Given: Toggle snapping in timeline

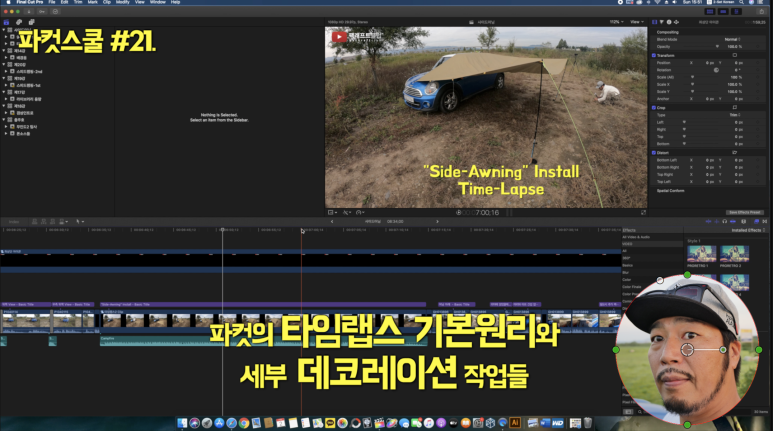Looking at the screenshot, I should (733, 222).
